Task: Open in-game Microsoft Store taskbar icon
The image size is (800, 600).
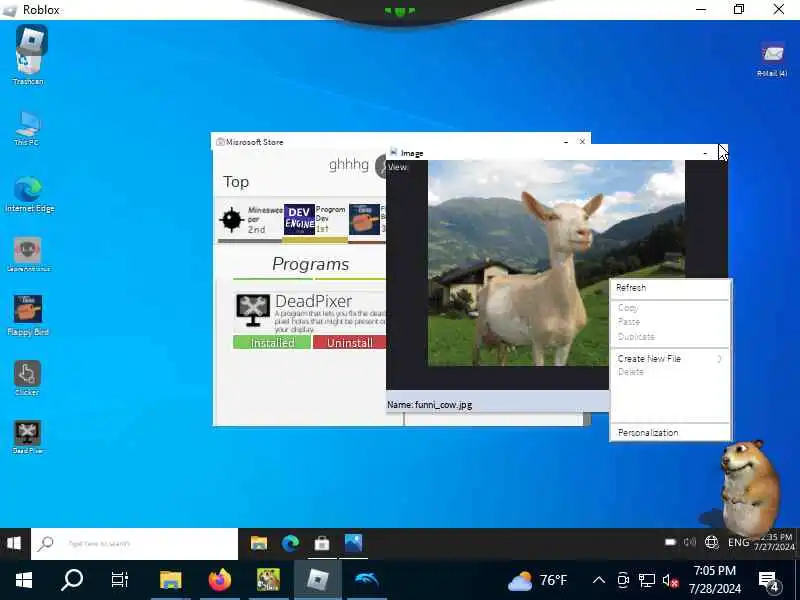Action: [x=321, y=544]
